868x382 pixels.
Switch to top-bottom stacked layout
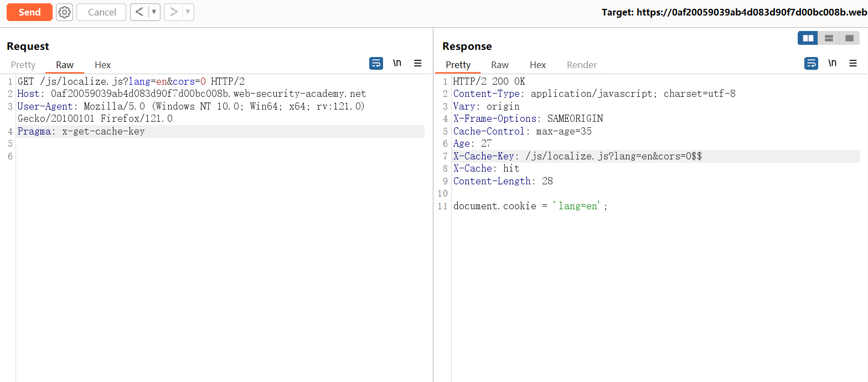coord(829,38)
